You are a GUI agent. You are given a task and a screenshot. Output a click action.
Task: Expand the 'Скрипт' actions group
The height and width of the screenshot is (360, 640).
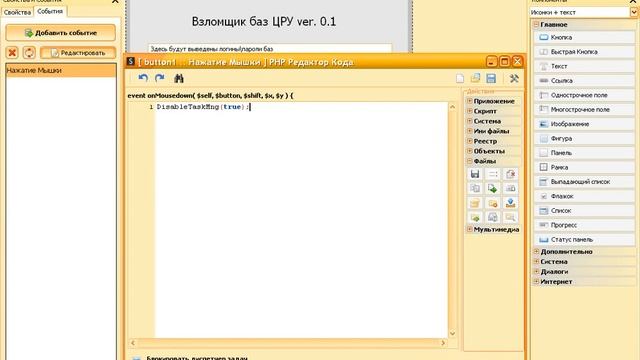coord(469,111)
